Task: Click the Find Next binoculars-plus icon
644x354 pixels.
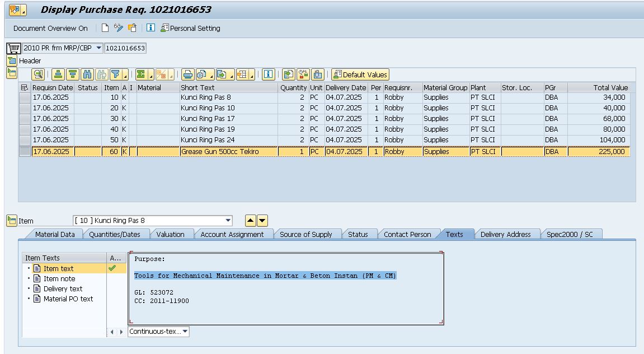Action: click(101, 74)
